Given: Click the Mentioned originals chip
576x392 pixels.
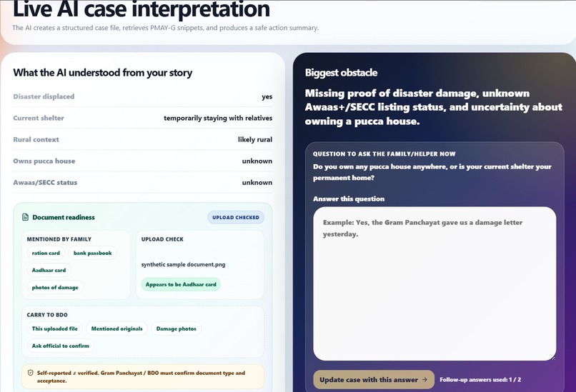Looking at the screenshot, I should click(116, 328).
